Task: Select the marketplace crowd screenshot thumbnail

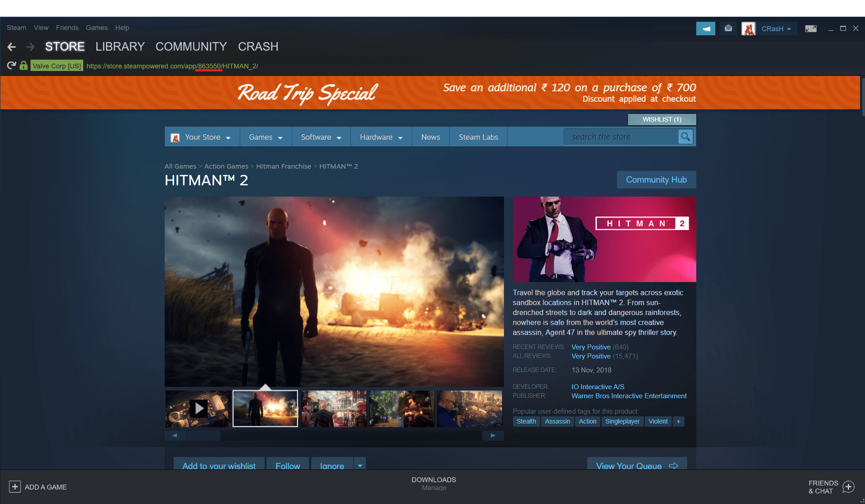Action: 334,409
